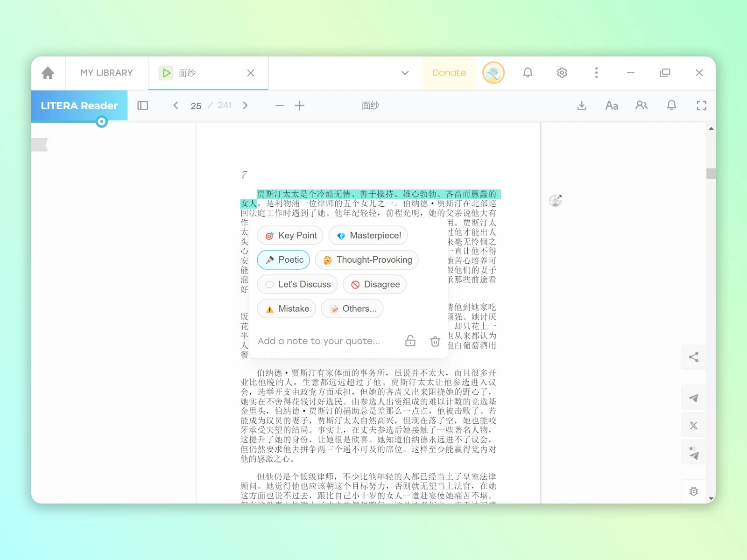Image resolution: width=747 pixels, height=560 pixels.
Task: Enter fullscreen mode
Action: click(x=701, y=105)
